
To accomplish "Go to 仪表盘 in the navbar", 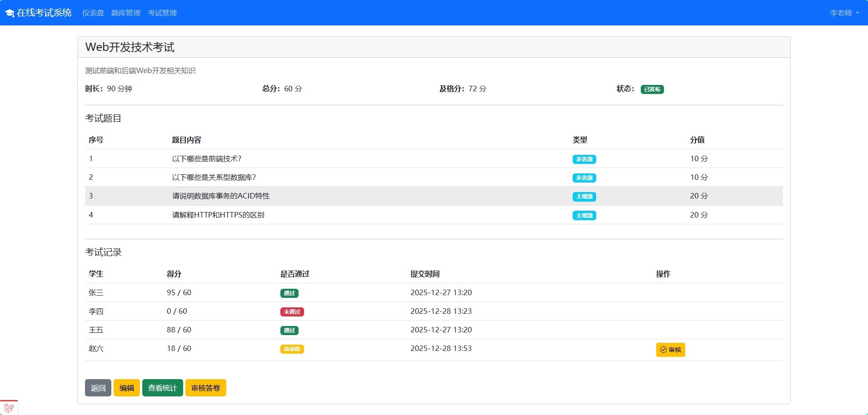I will point(93,13).
